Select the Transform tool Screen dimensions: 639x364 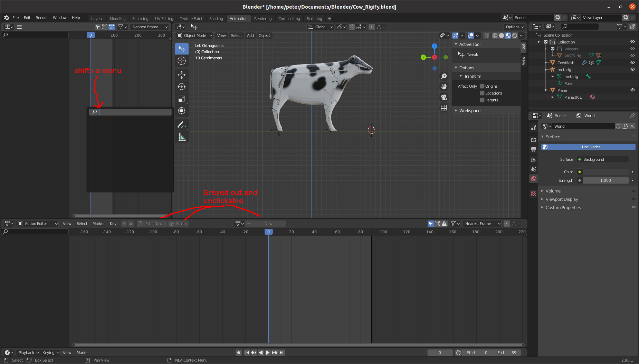(x=182, y=111)
